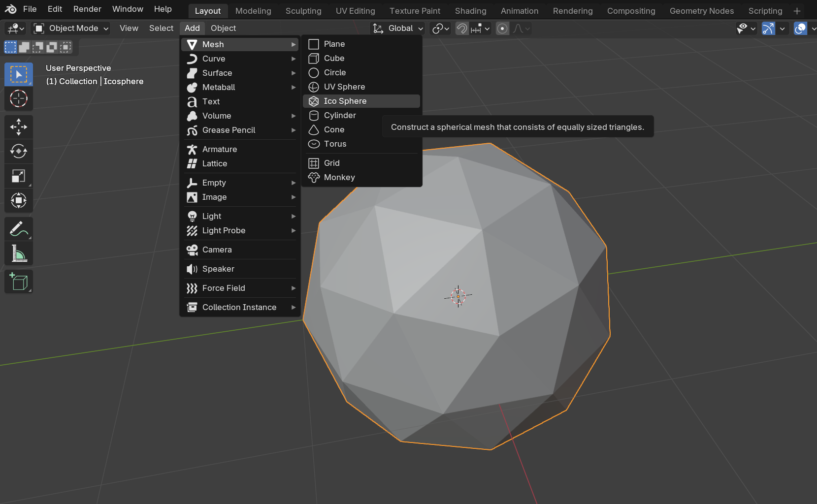Add a Camera object
Viewport: 817px width, 504px height.
coord(240,250)
